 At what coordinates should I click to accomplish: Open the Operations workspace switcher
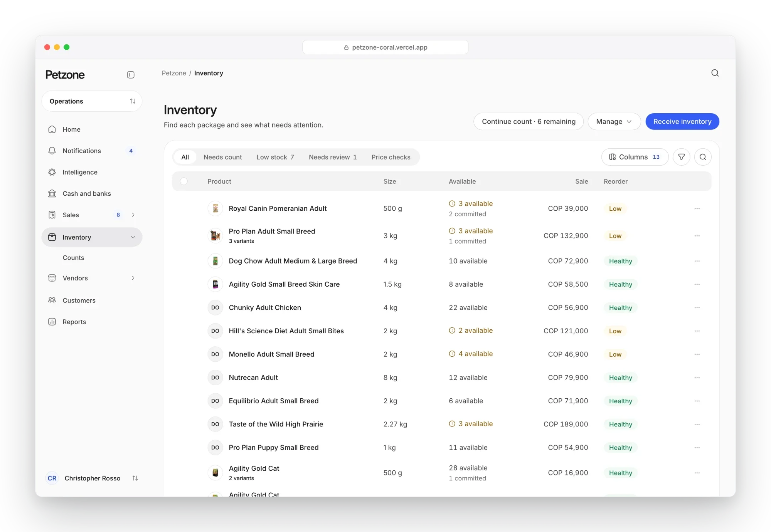(92, 101)
